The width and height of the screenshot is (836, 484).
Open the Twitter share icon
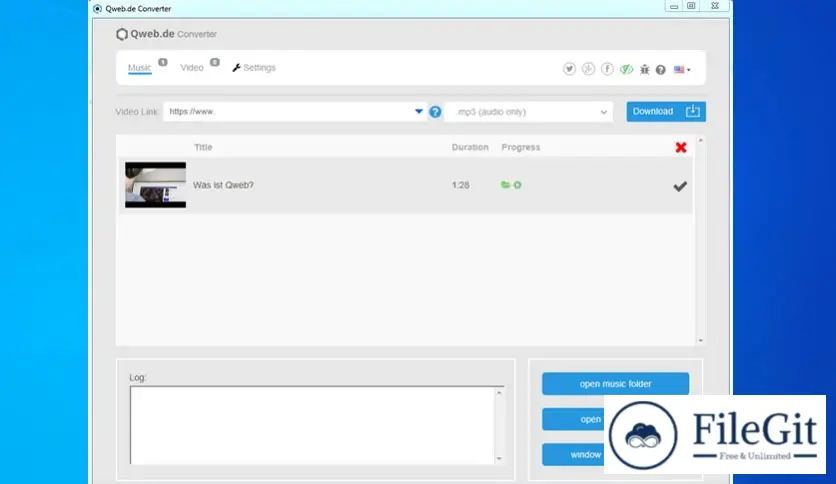(x=569, y=69)
